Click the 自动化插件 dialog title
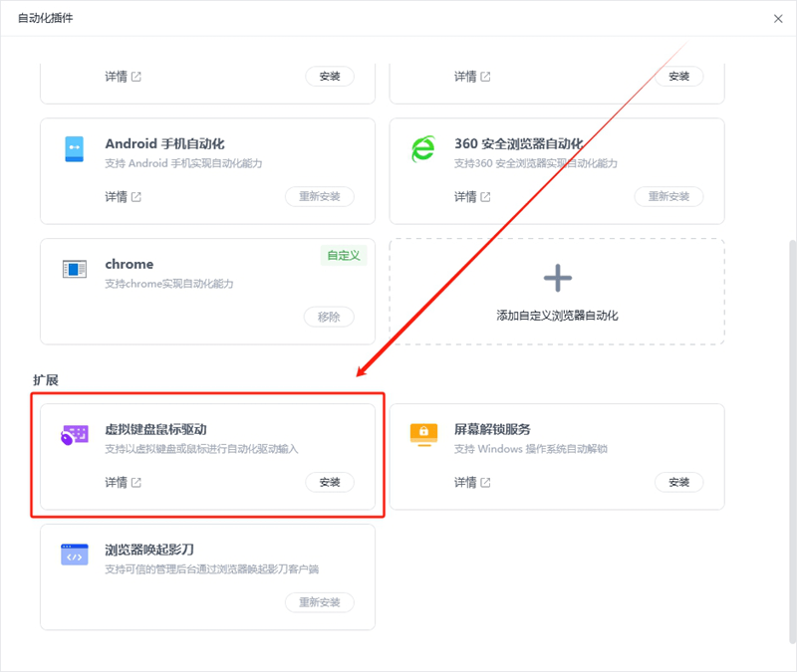 point(45,18)
